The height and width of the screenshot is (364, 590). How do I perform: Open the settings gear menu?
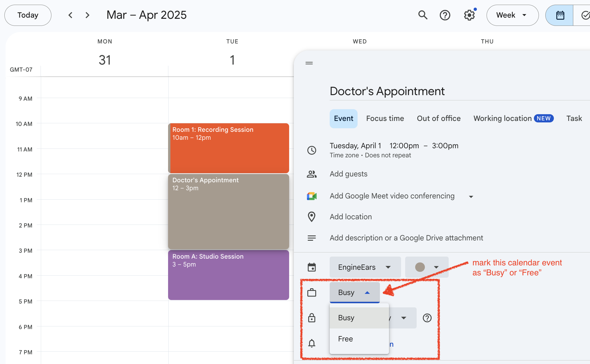(x=469, y=15)
